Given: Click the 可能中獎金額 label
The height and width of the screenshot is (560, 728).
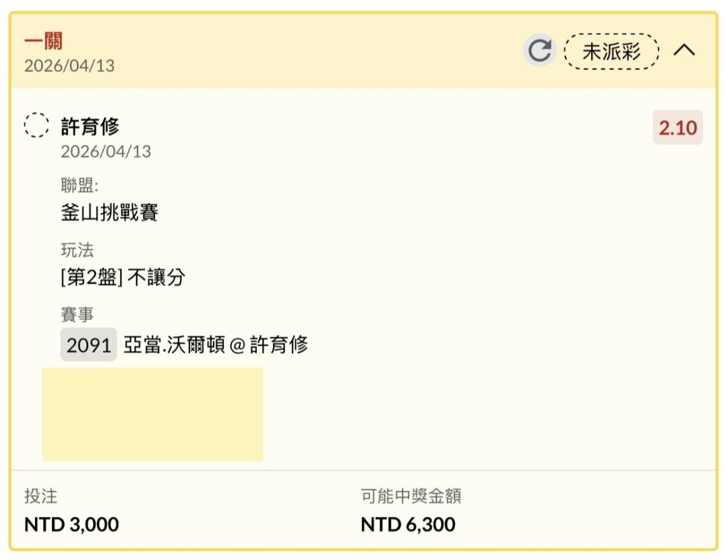Looking at the screenshot, I should (411, 497).
